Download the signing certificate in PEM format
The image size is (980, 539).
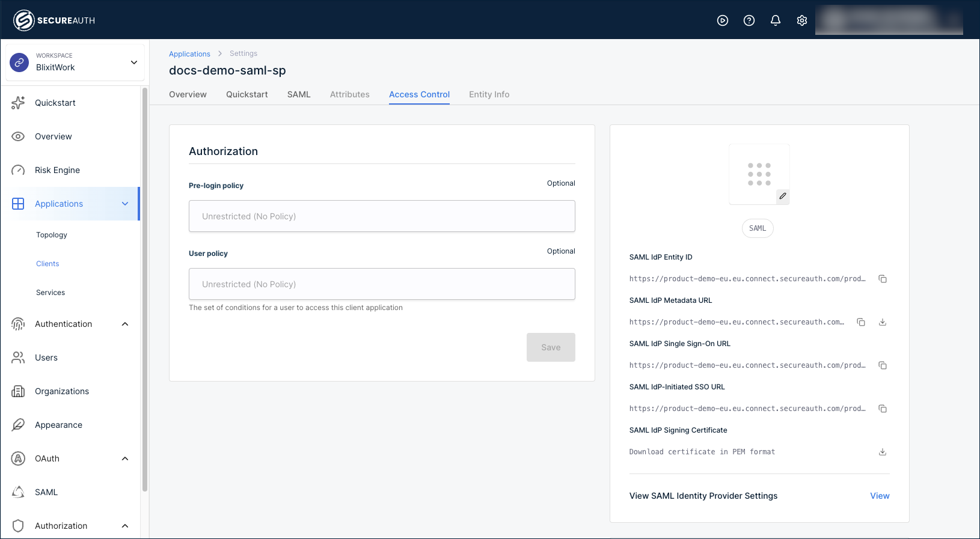pyautogui.click(x=883, y=452)
